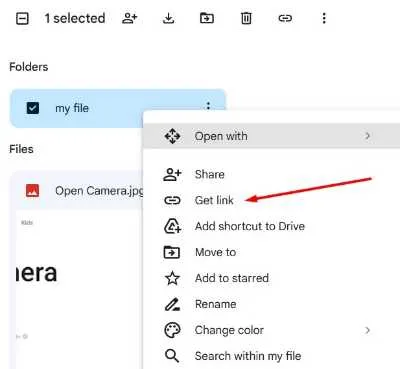This screenshot has height=369, width=400.
Task: Click the Files section heading
Action: 21,149
